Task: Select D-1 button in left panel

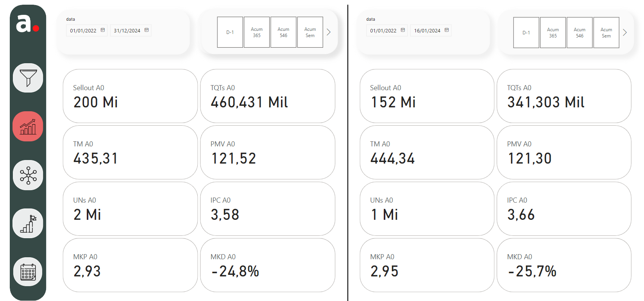Action: click(x=230, y=32)
